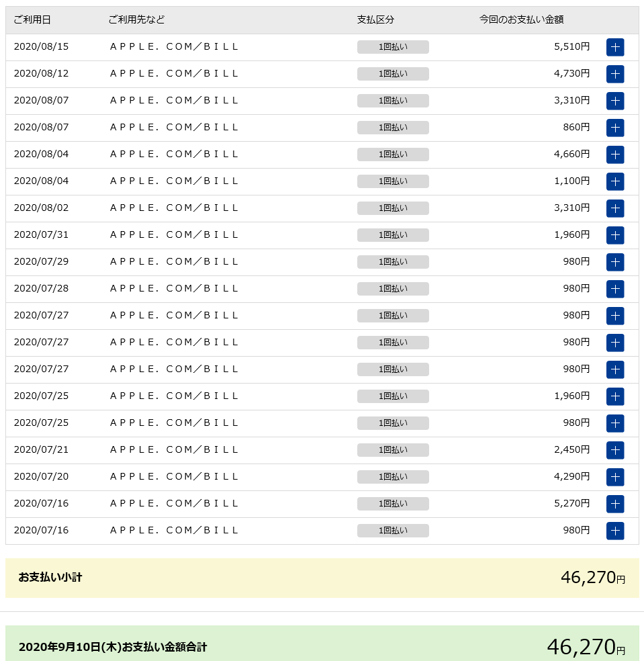
Task: Select the 2020/07/28 date cell
Action: [42, 289]
